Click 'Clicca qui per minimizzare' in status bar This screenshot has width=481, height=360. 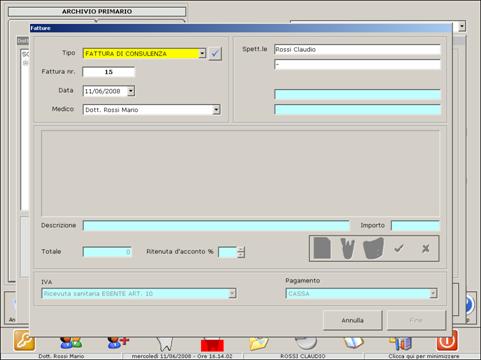click(423, 356)
